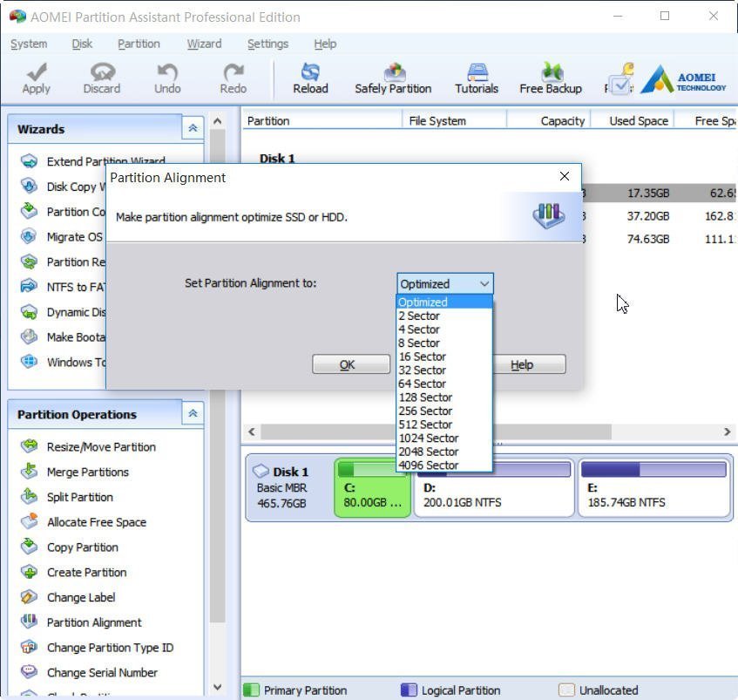738x700 pixels.
Task: Click the Apply checkmark icon
Action: pyautogui.click(x=37, y=71)
